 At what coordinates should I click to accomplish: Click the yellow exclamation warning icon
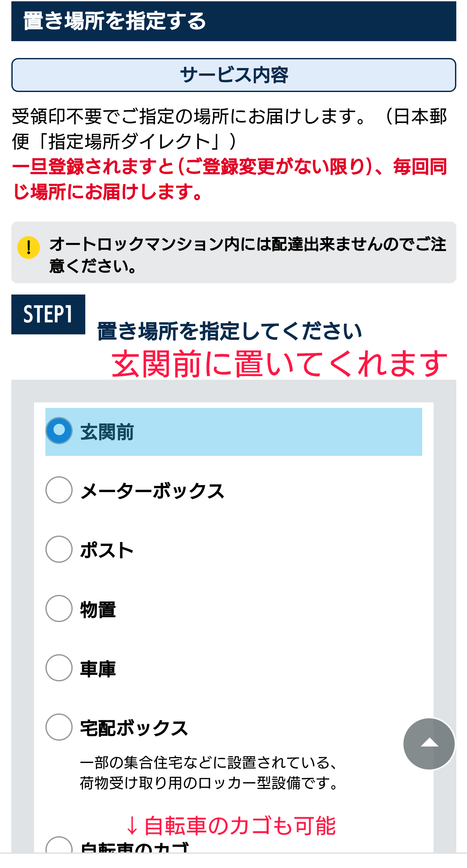tap(29, 247)
